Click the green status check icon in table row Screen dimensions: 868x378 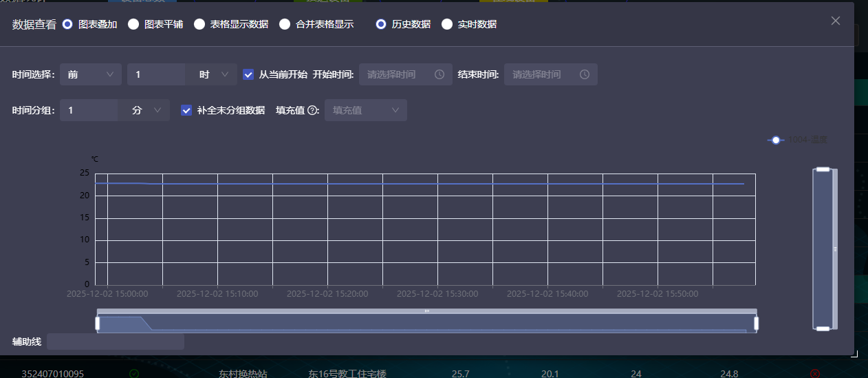[x=134, y=374]
